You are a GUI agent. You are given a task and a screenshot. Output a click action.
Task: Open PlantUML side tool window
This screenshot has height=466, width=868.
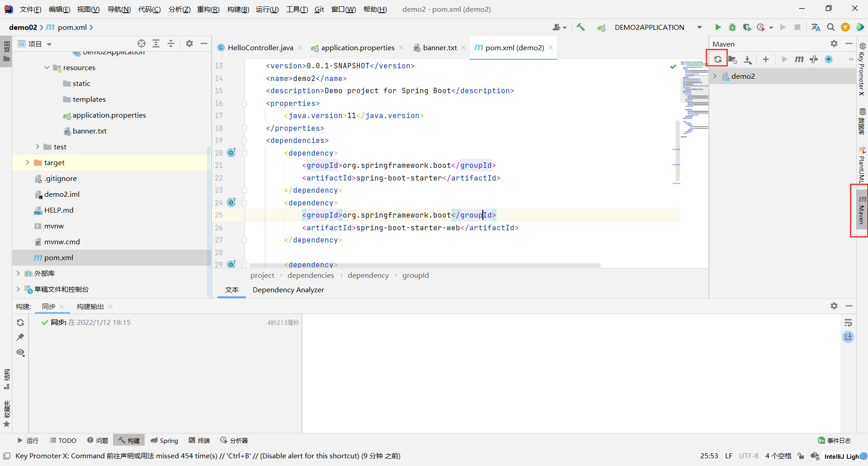click(x=862, y=165)
